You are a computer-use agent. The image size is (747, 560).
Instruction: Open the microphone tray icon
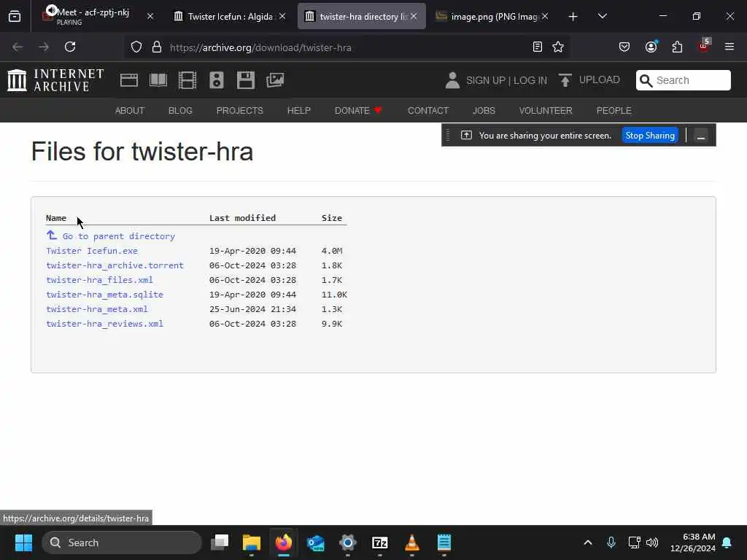pos(611,542)
